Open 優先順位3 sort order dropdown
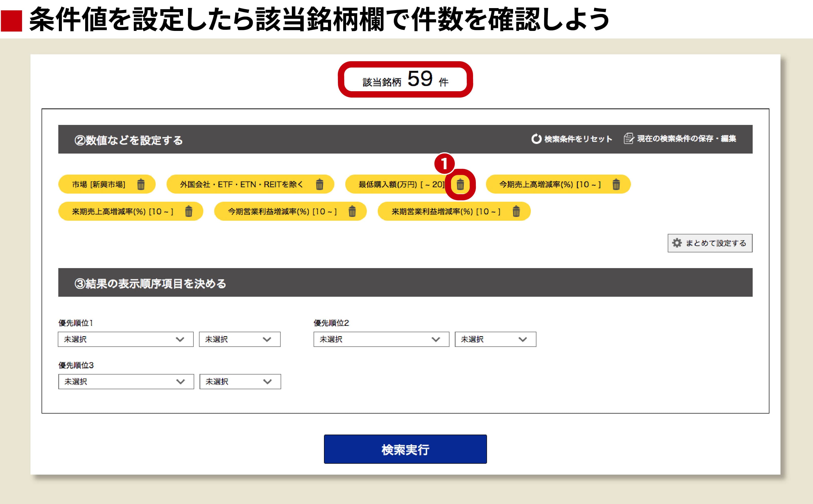 (x=240, y=382)
